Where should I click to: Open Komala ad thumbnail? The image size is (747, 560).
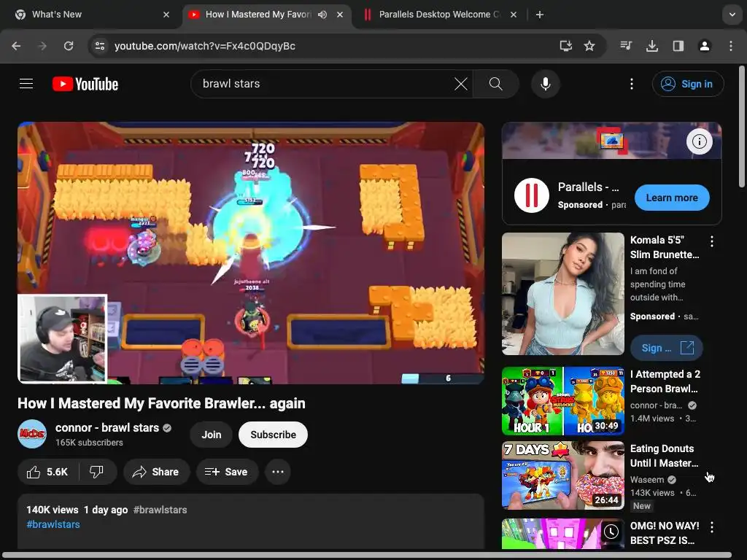click(x=563, y=294)
